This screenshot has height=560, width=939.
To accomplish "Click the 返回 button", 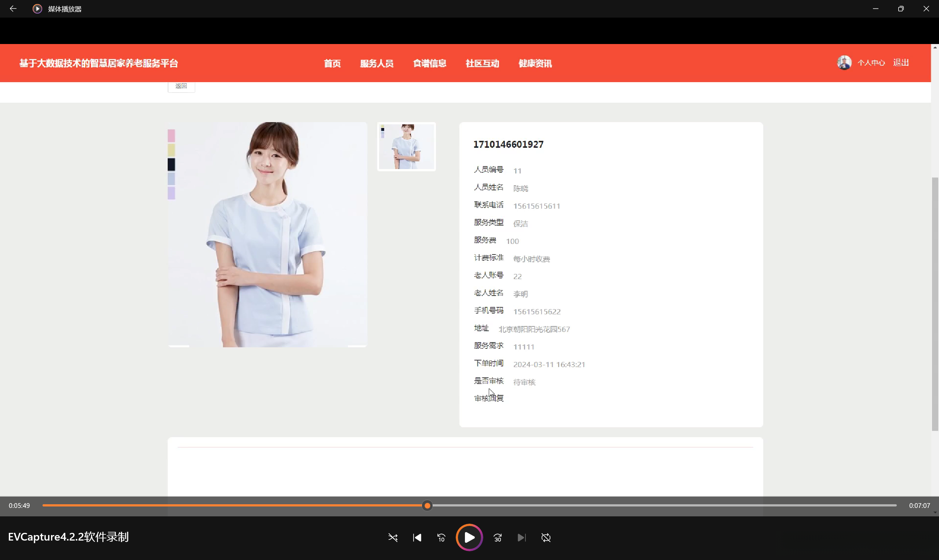I will 181,86.
